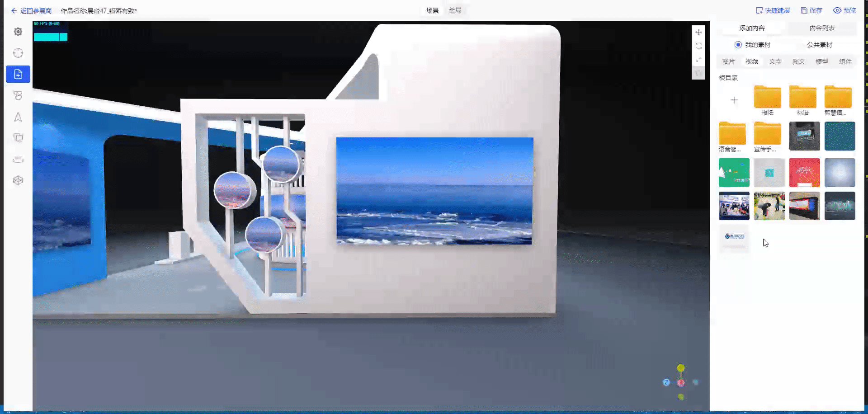Screen dimensions: 868x414
Task: Click the 保存 save button
Action: click(x=811, y=10)
